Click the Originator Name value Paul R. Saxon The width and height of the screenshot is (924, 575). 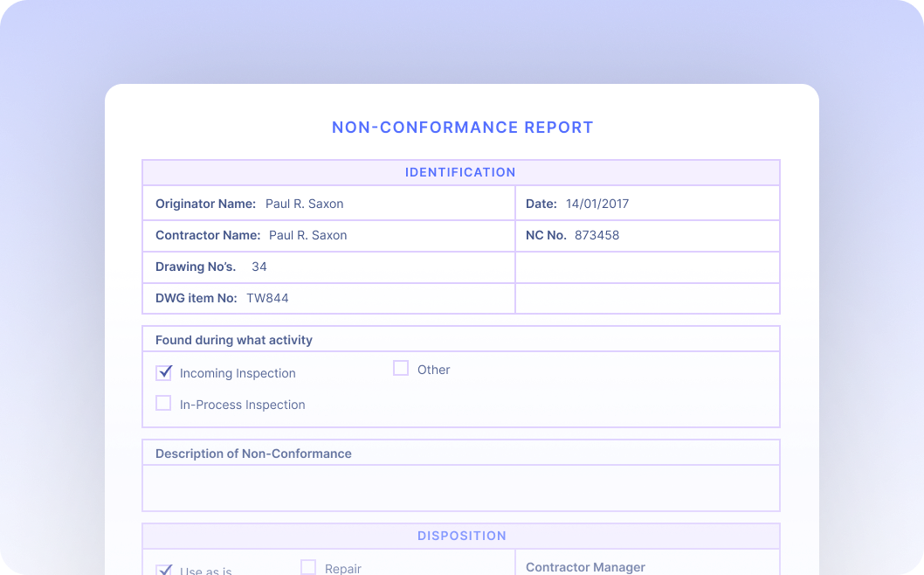click(x=304, y=204)
